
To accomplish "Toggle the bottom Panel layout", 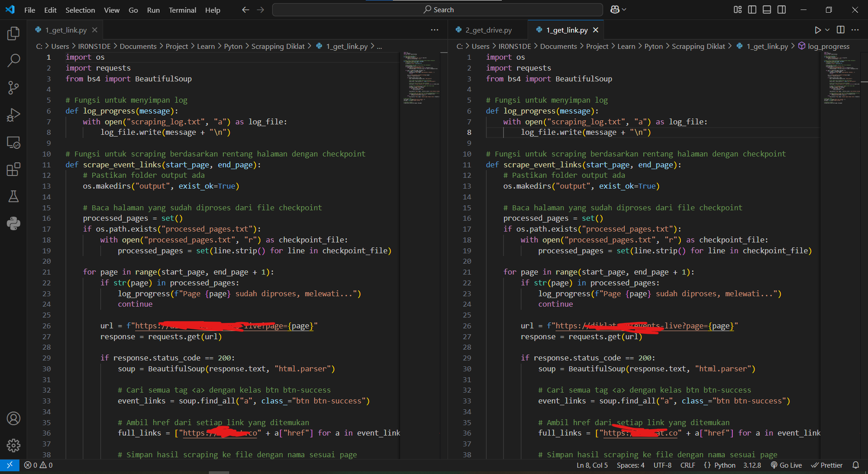I will click(x=767, y=9).
